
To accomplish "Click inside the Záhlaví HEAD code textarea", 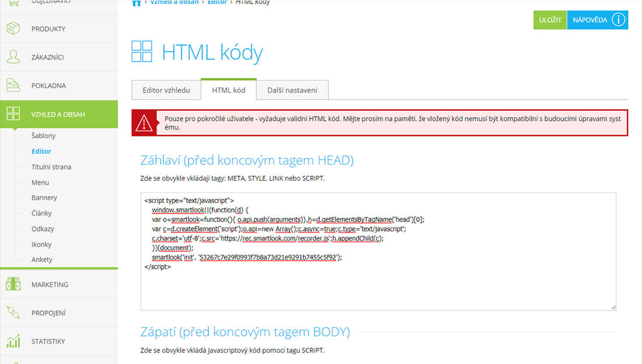I will [378, 251].
